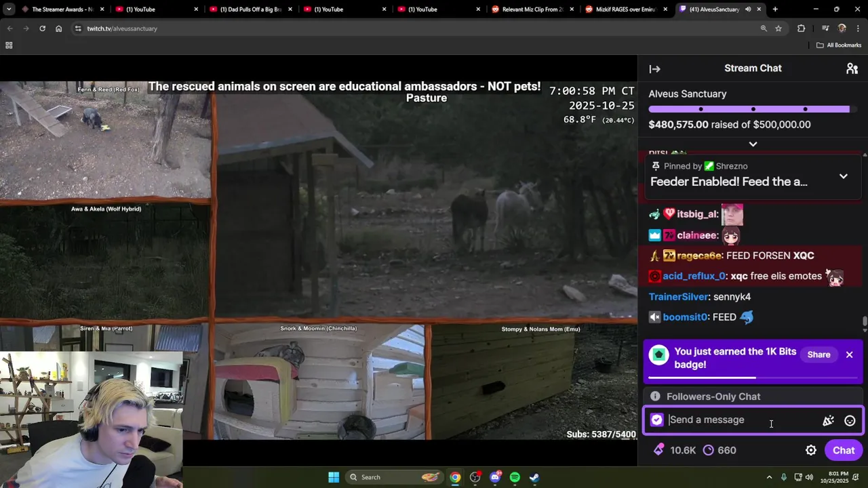Open OBS Studio from the taskbar
The height and width of the screenshot is (488, 868).
click(x=475, y=477)
